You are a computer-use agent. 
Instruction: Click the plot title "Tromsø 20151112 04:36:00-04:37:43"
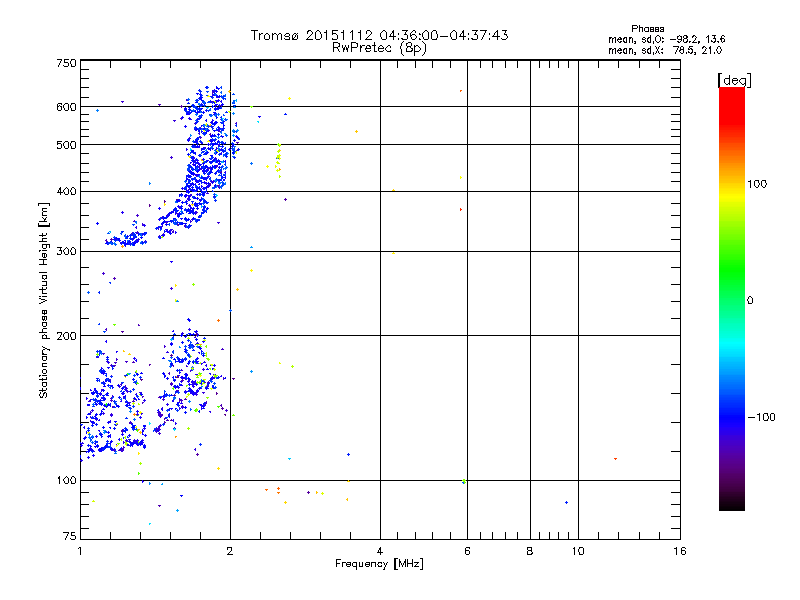[379, 35]
